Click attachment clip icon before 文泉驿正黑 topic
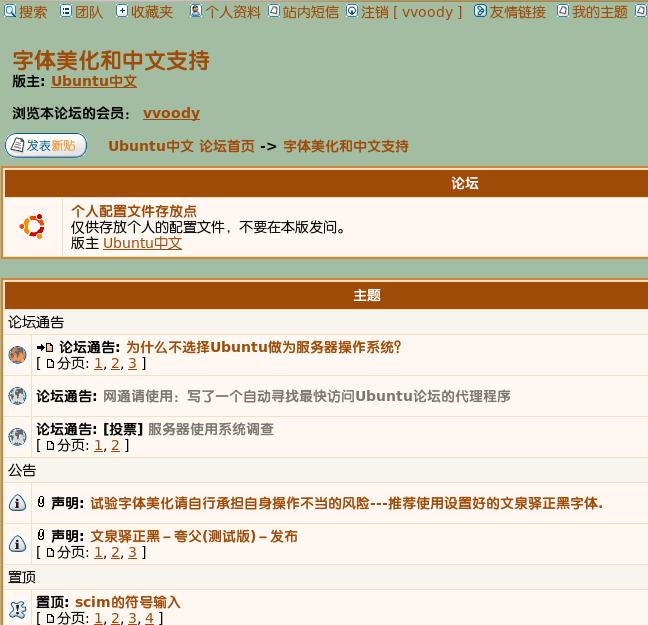 [41, 535]
